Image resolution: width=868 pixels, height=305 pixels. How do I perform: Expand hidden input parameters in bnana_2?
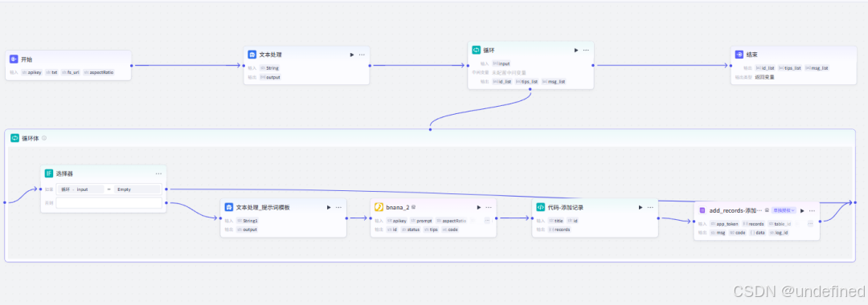[x=487, y=221]
